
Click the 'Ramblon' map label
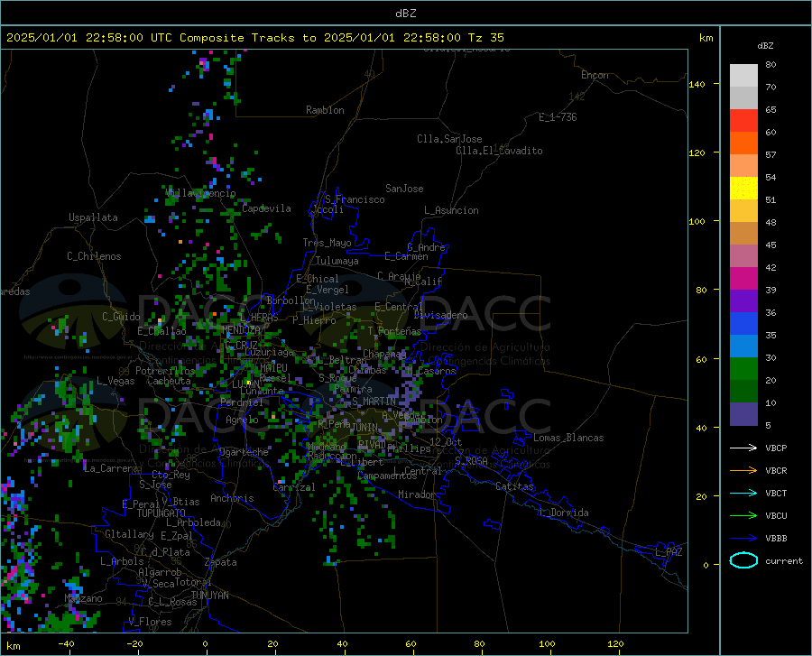[x=325, y=110]
